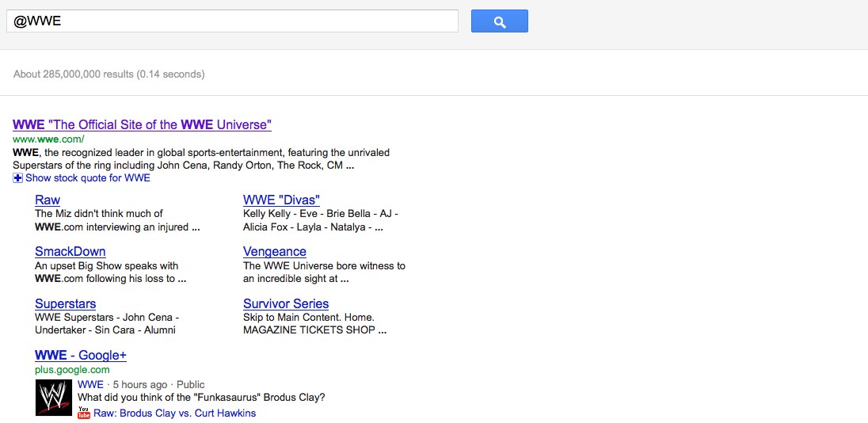Click "5 hours ago" post timestamp
This screenshot has height=423, width=868.
pos(140,384)
